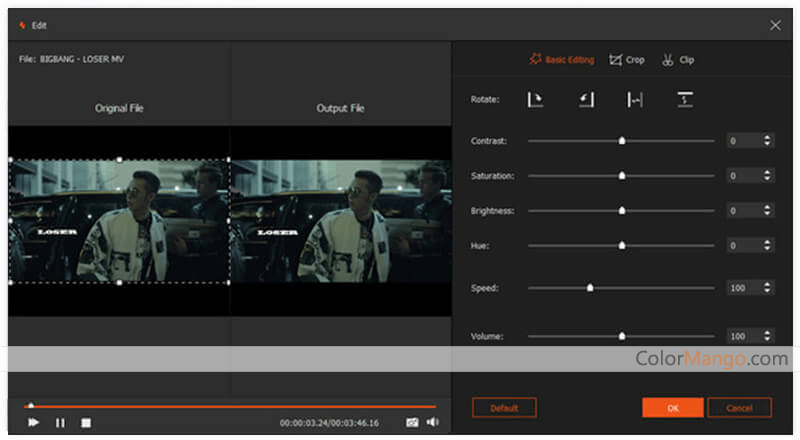Viewport: 800px width, 440px height.
Task: Take a snapshot of the preview
Action: click(x=412, y=422)
